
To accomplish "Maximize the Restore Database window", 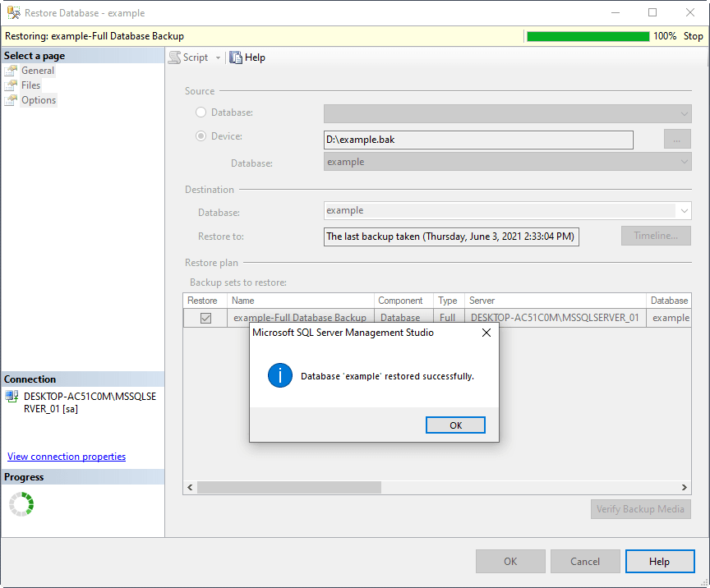I will (652, 12).
